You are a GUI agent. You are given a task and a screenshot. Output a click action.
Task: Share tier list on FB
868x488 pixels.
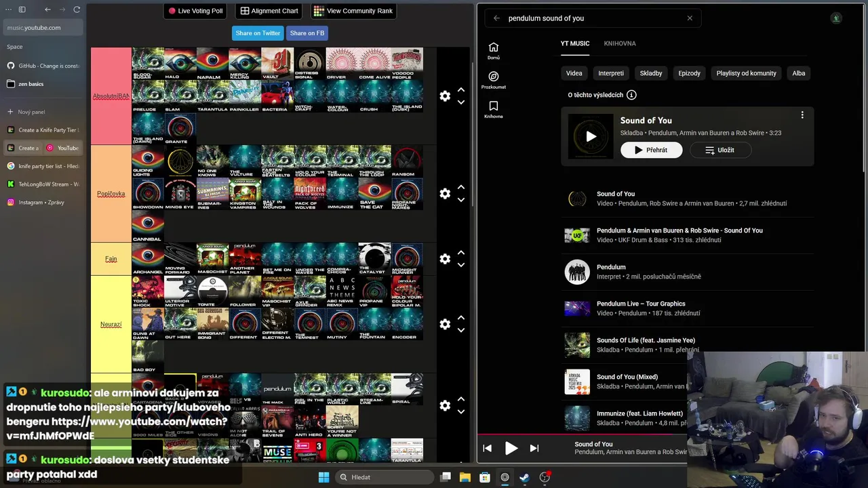[x=307, y=33]
